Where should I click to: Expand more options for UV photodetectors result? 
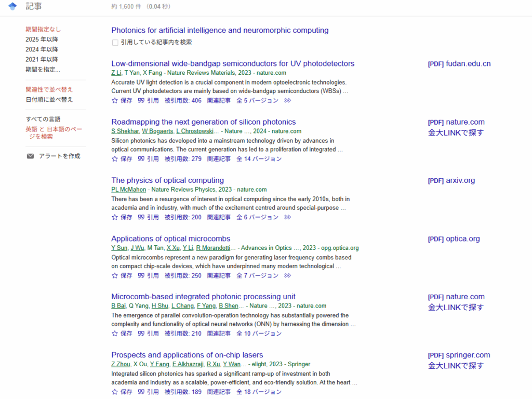(x=287, y=100)
